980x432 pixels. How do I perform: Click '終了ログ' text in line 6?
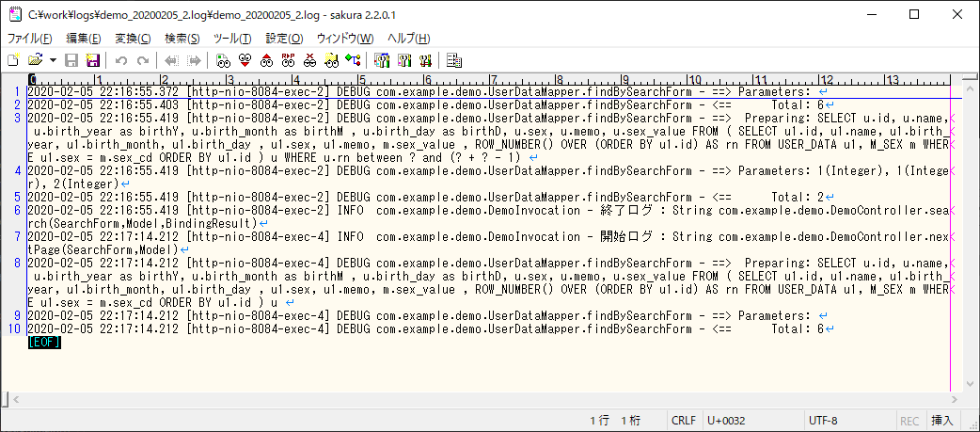click(627, 211)
